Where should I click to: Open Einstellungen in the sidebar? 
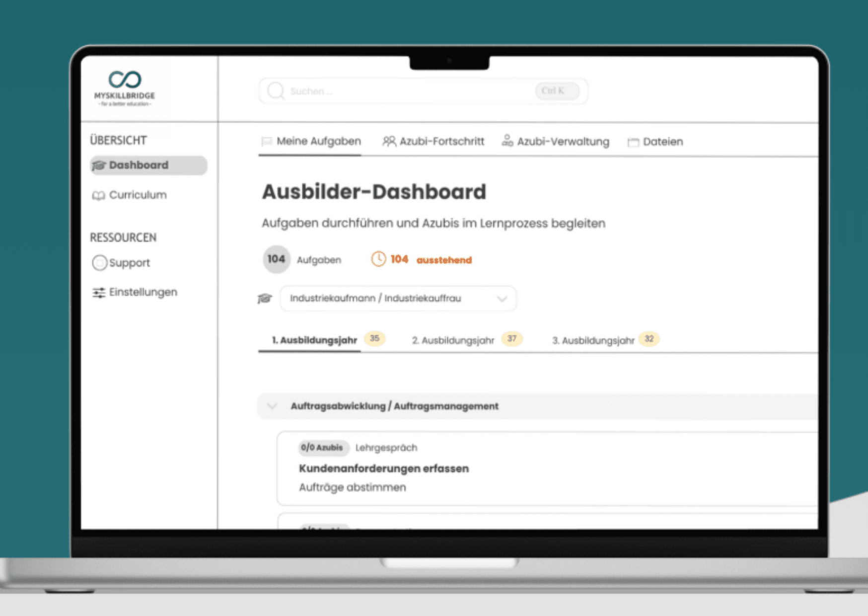point(135,292)
